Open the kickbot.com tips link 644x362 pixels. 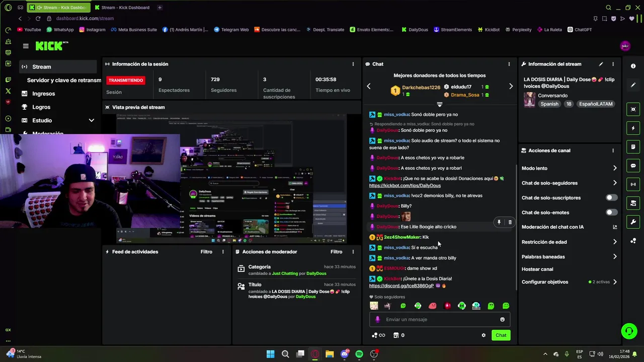pyautogui.click(x=405, y=186)
